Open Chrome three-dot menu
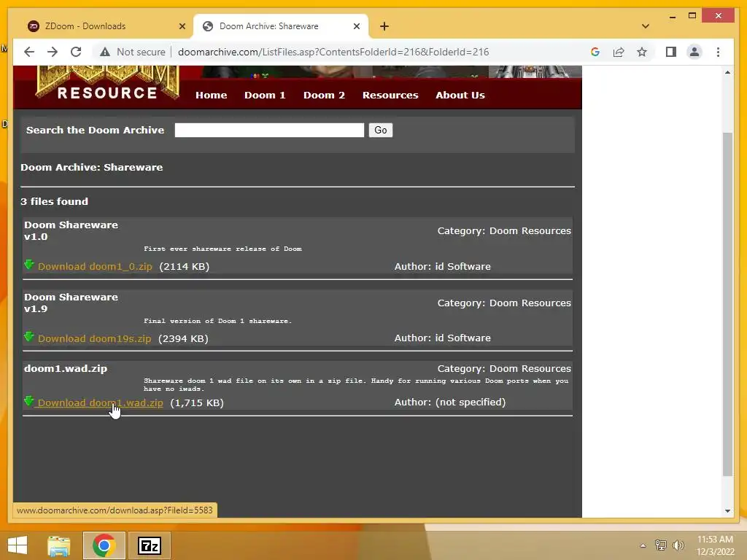 coord(718,52)
